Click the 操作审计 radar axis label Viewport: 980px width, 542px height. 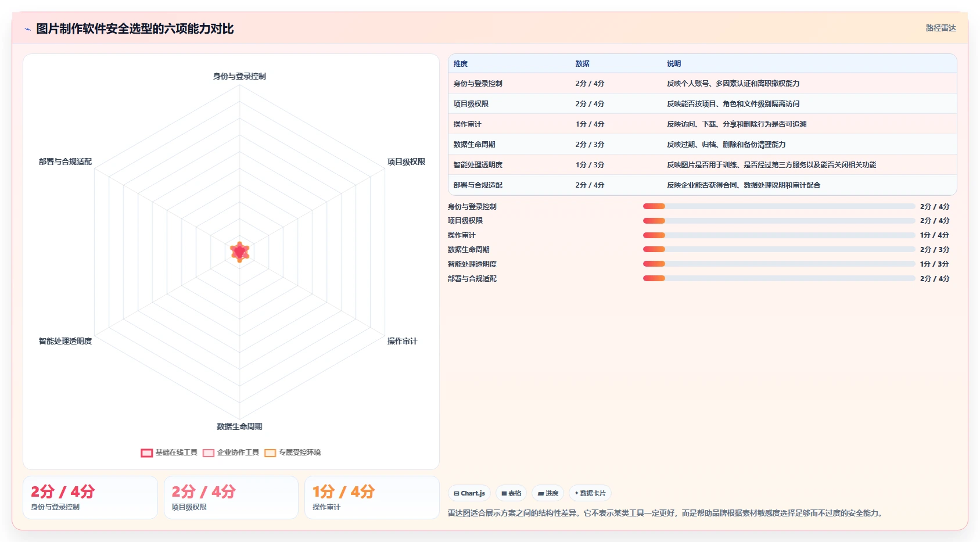(402, 341)
